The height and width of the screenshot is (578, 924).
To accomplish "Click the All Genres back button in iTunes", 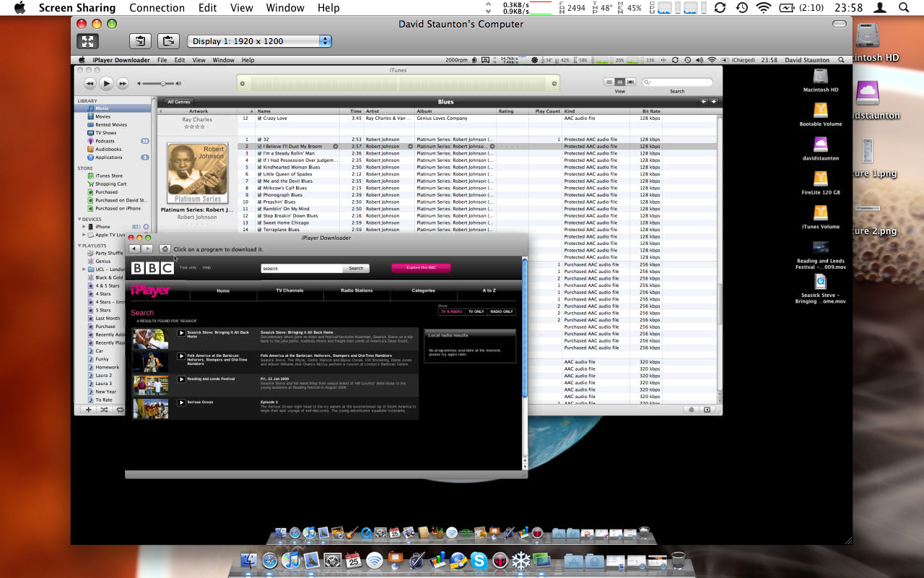I will [178, 102].
